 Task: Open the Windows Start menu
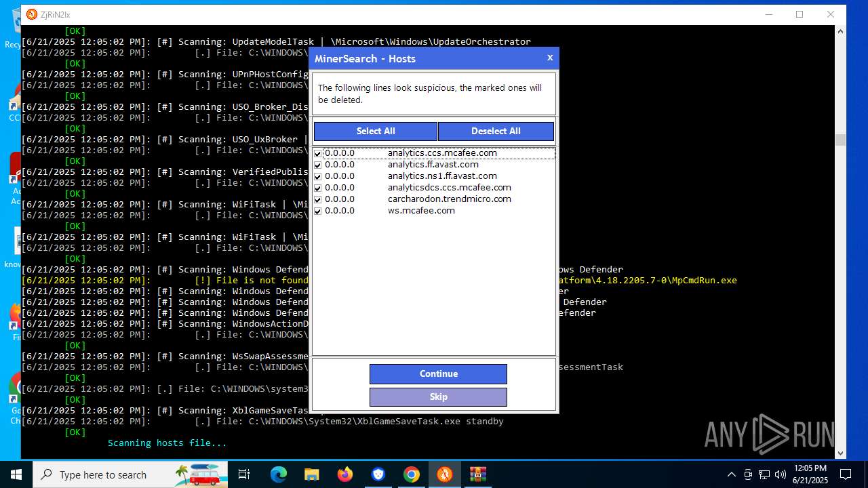16,474
